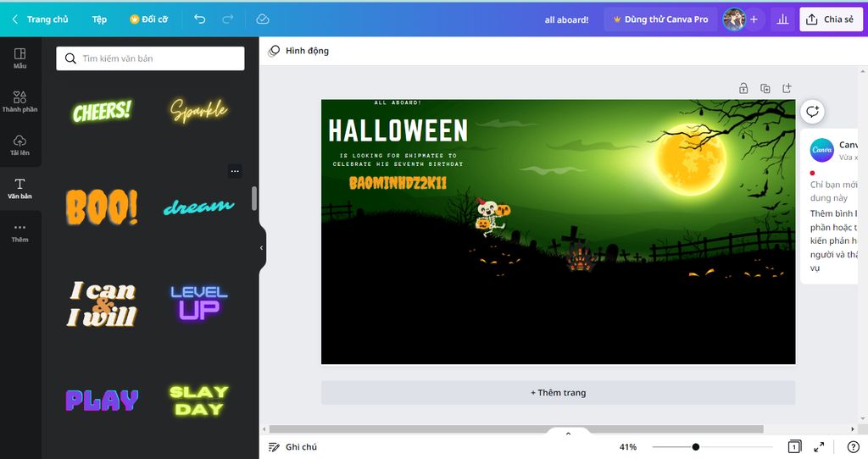Select the ALL ABOARD! small text

point(398,102)
